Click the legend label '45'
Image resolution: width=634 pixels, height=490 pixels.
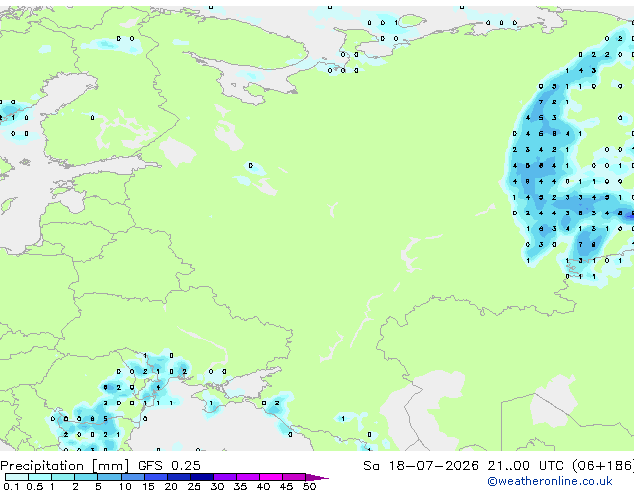click(x=286, y=486)
